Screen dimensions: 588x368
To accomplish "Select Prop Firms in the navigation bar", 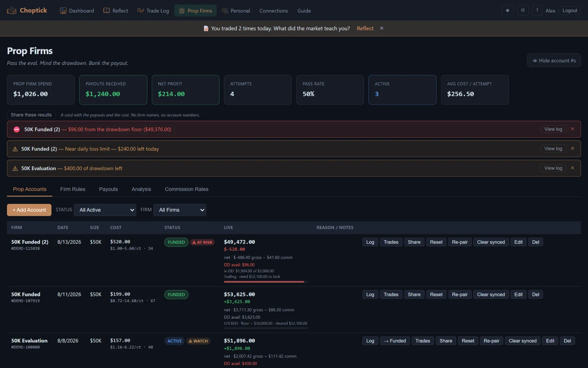I will tap(196, 11).
